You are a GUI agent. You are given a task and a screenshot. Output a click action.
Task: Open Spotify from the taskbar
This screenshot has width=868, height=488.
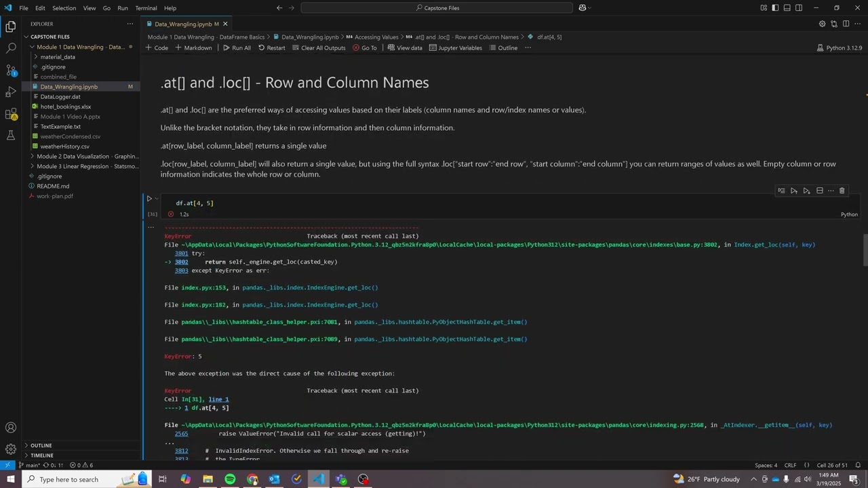(230, 479)
